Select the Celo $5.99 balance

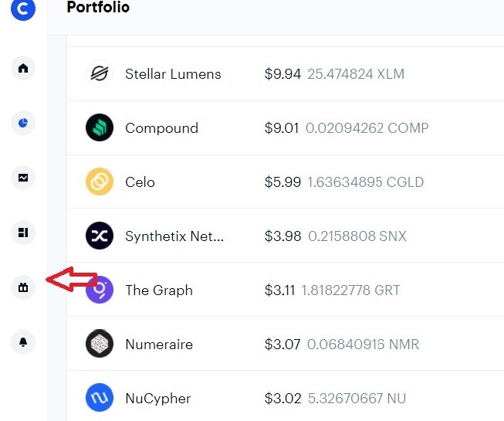coord(282,182)
